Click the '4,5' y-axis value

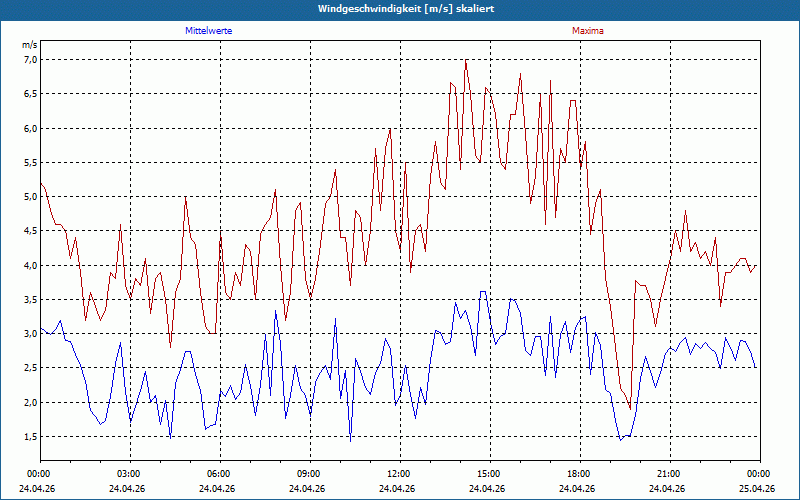31,231
